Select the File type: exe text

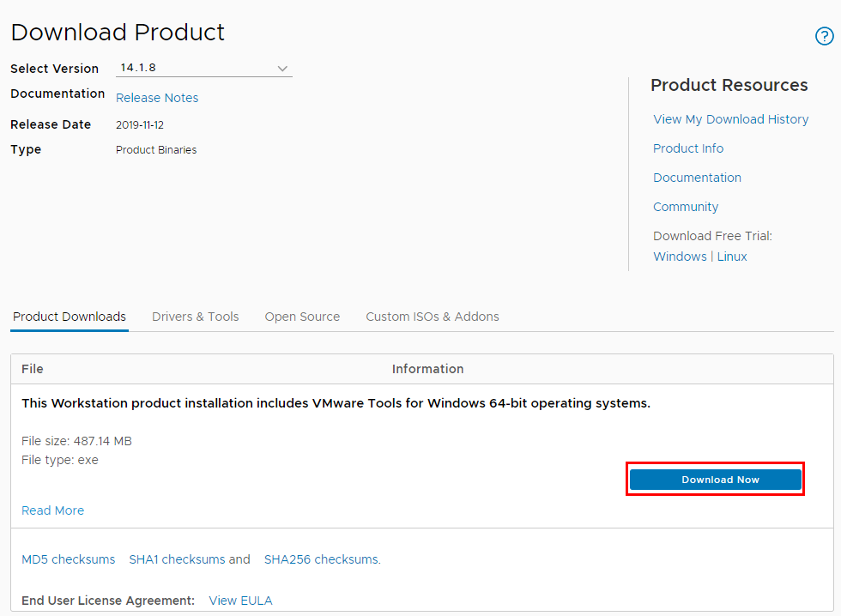click(60, 460)
